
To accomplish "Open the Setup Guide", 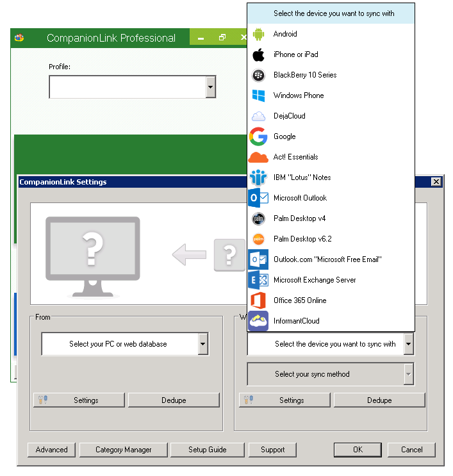I will [208, 450].
